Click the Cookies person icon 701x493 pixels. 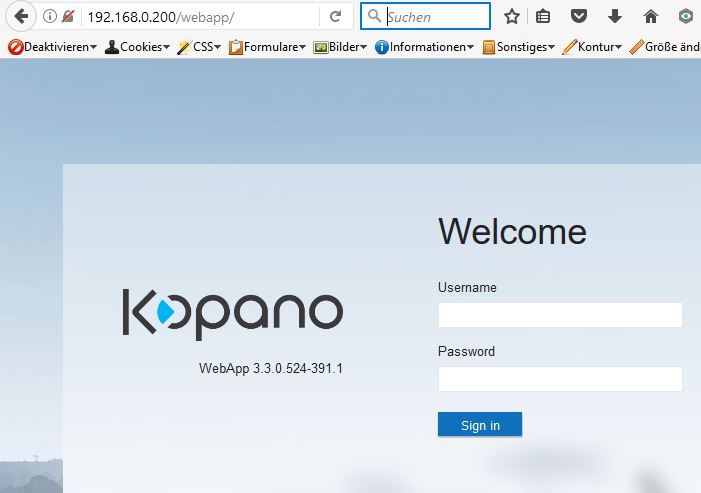pos(111,47)
